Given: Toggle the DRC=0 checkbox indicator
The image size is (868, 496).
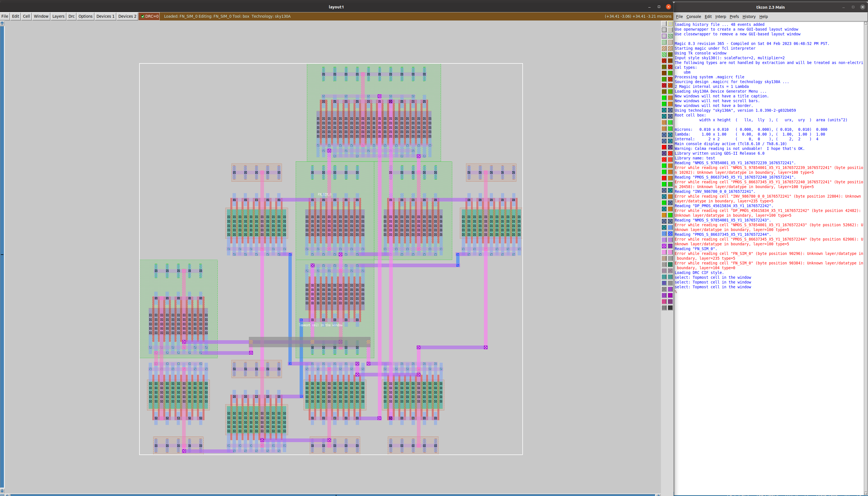Looking at the screenshot, I should point(143,16).
